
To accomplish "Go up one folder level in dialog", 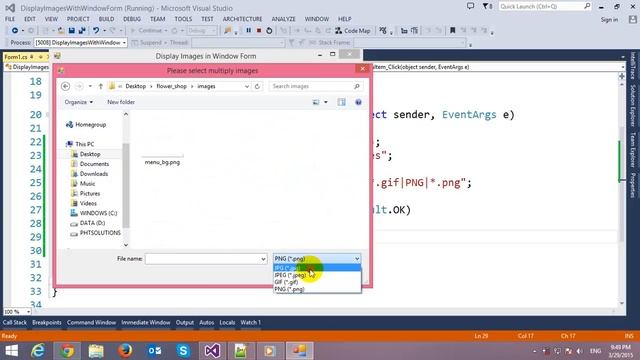I will coord(100,86).
